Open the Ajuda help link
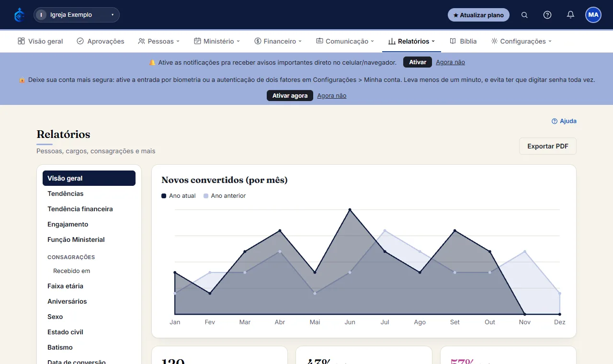This screenshot has width=613, height=364. 564,121
